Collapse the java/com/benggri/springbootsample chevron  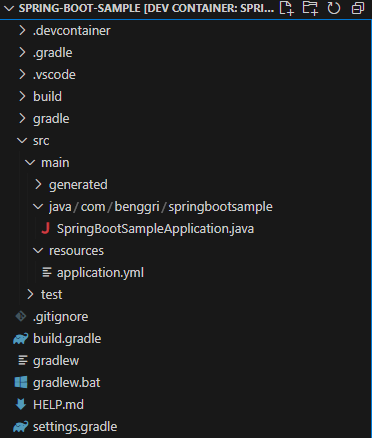tap(38, 207)
